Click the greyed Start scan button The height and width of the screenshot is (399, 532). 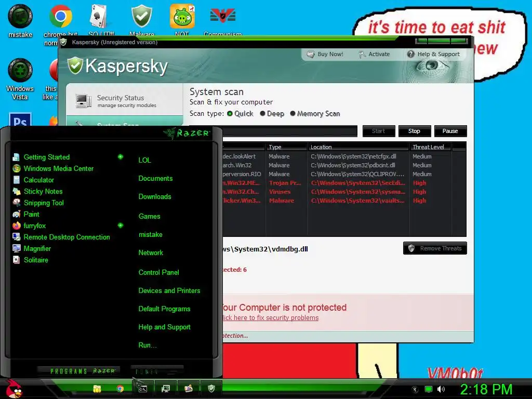click(x=379, y=131)
